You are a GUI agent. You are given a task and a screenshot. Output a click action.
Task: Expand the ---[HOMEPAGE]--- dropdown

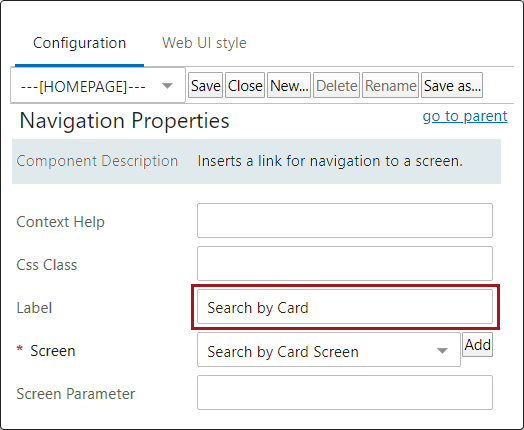[98, 85]
